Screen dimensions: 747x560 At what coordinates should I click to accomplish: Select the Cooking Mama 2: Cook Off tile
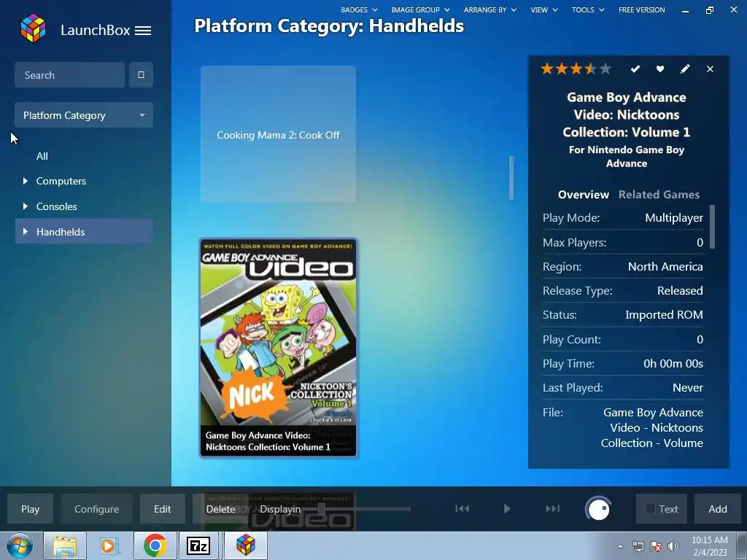pyautogui.click(x=278, y=134)
